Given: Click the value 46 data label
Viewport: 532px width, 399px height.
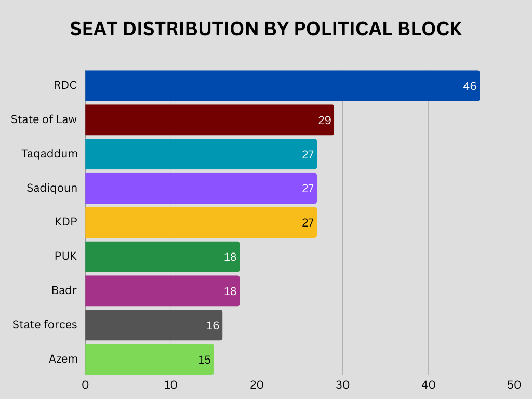Looking at the screenshot, I should (x=470, y=86).
